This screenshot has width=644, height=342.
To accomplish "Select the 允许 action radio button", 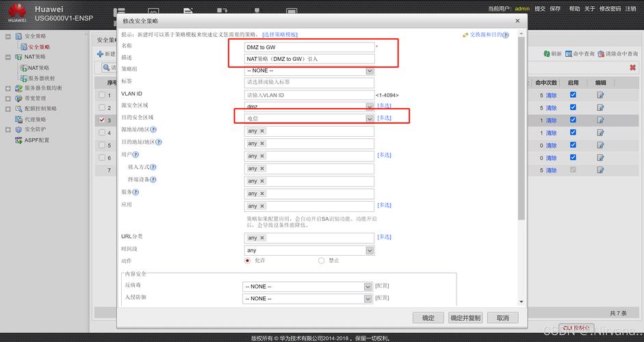I will 247,261.
